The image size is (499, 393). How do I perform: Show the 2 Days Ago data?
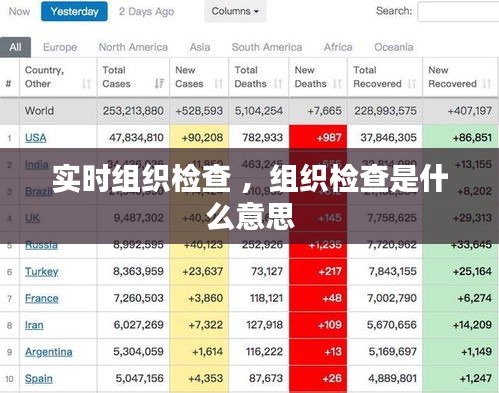coord(146,12)
